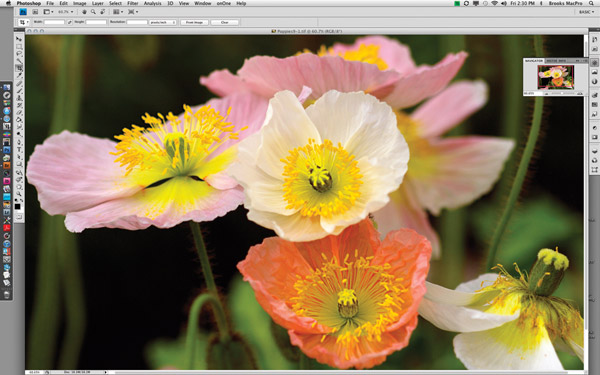Click the Resolution input field
This screenshot has height=375, width=600.
pos(137,22)
